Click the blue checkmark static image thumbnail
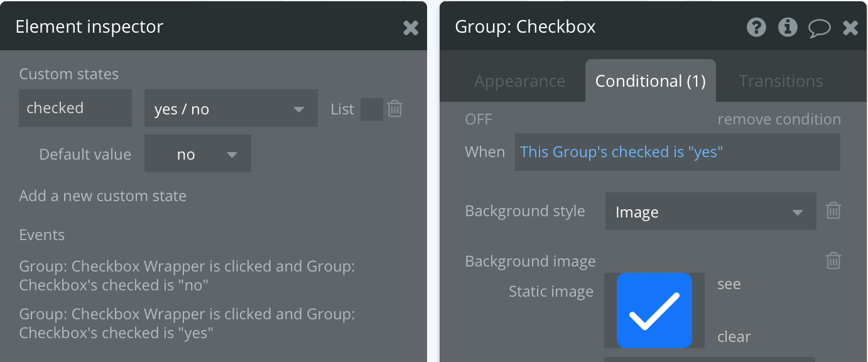The height and width of the screenshot is (362, 868). [654, 310]
